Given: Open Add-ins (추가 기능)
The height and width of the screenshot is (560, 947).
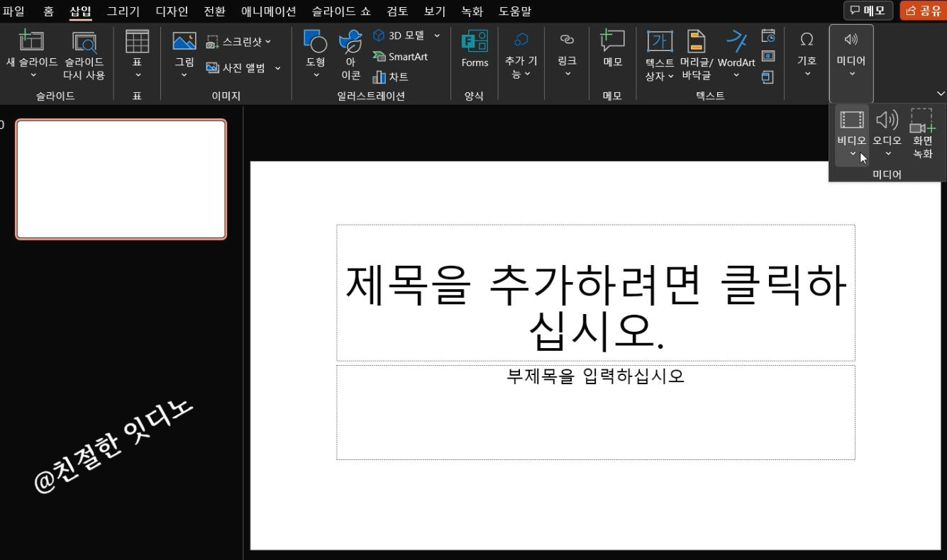Looking at the screenshot, I should (521, 55).
